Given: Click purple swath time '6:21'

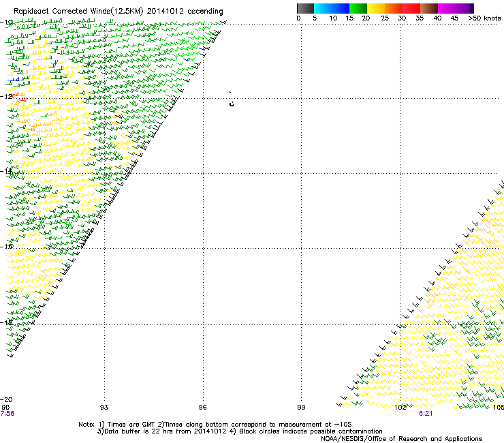Looking at the screenshot, I should [x=426, y=414].
